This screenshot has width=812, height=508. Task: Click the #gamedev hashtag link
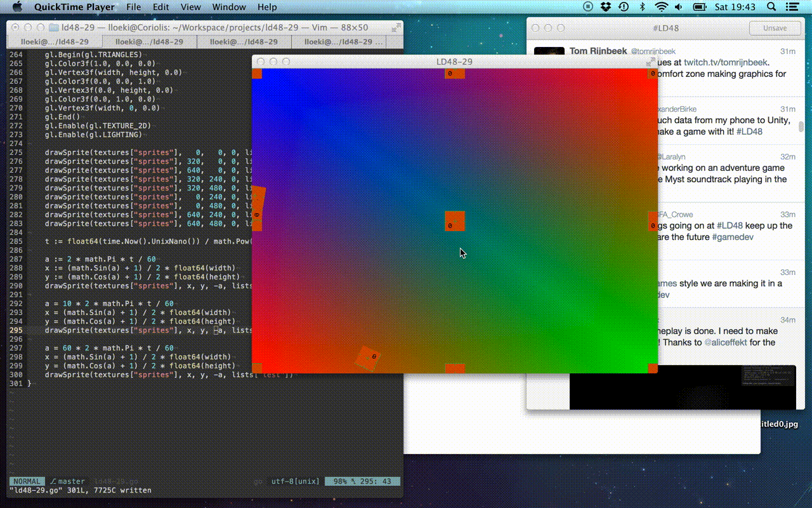(733, 237)
